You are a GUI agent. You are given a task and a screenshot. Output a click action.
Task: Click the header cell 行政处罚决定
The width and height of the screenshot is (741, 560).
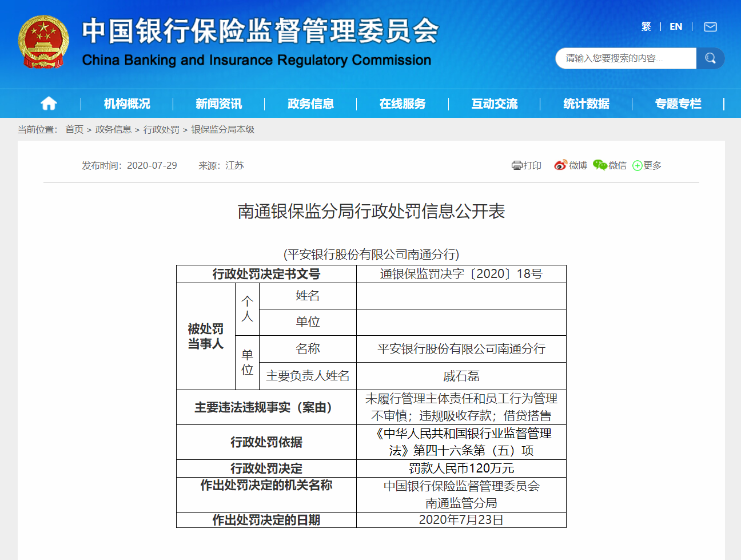point(266,468)
